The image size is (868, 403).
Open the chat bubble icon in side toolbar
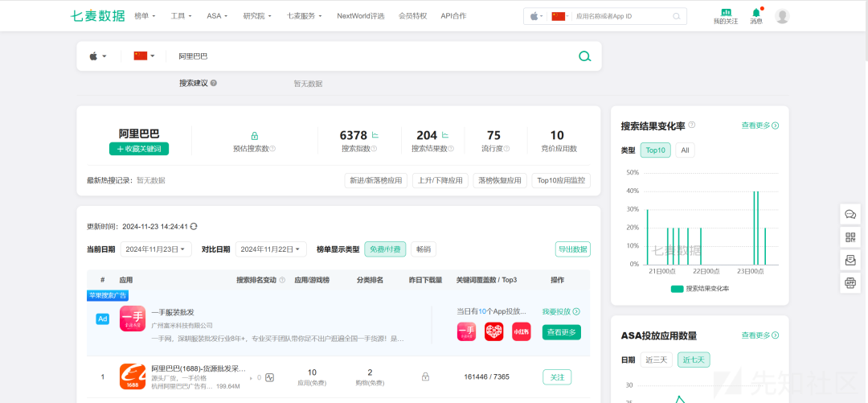[x=850, y=214]
